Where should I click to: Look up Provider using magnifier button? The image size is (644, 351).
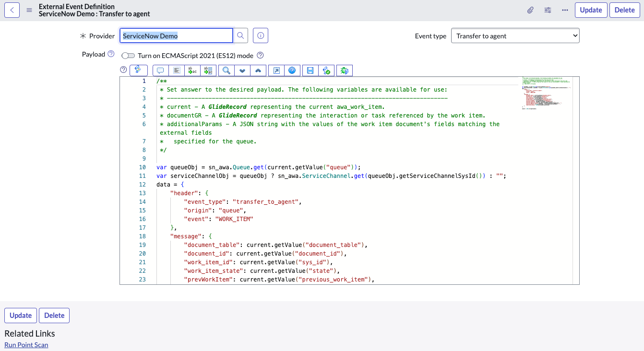tap(241, 35)
